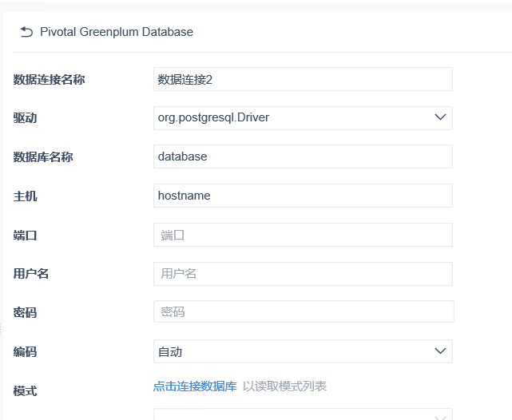The height and width of the screenshot is (420, 512).
Task: Click the 主机 field containing hostname
Action: [303, 196]
